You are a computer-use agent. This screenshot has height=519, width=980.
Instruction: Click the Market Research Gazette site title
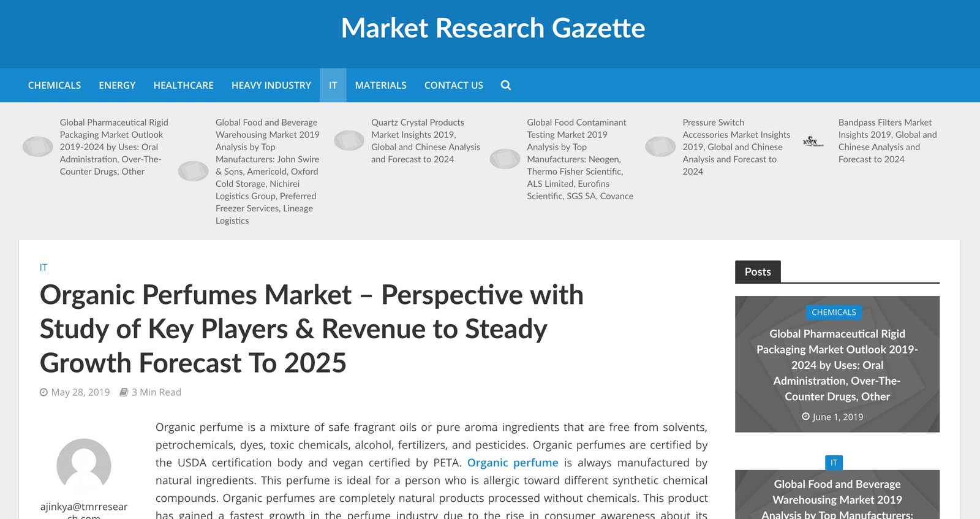[493, 28]
